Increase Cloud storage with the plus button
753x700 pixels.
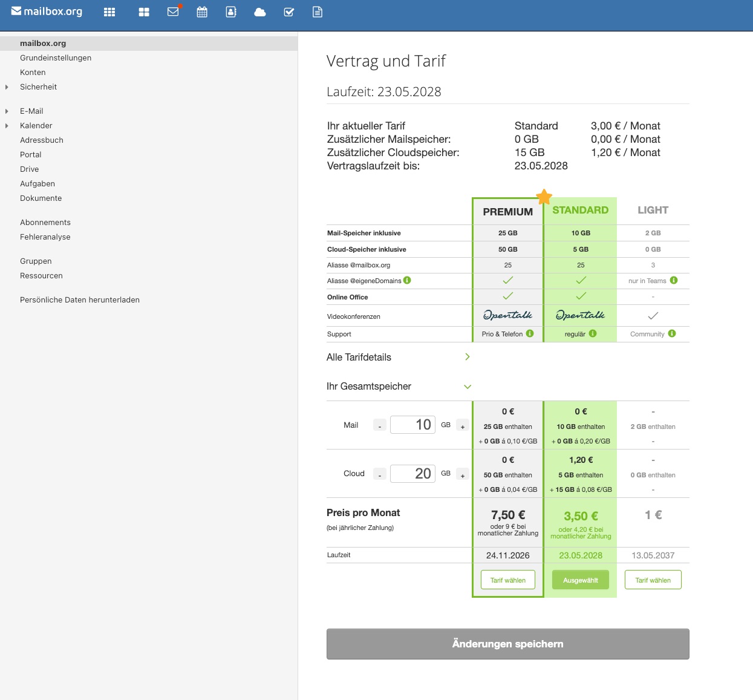pyautogui.click(x=463, y=474)
